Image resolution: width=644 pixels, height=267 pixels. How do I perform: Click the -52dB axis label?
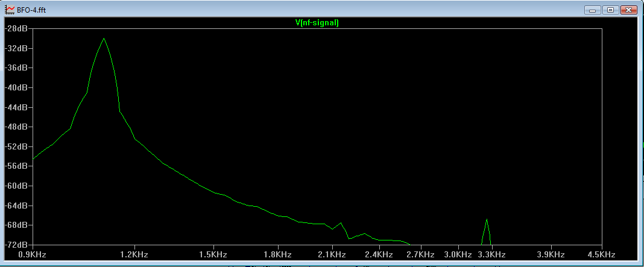(16, 146)
